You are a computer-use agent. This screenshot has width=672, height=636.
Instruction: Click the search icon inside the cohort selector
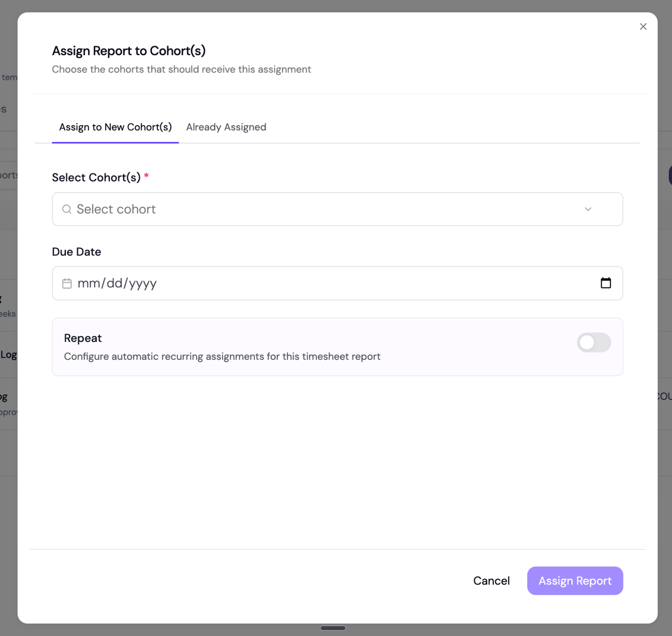[x=67, y=209]
